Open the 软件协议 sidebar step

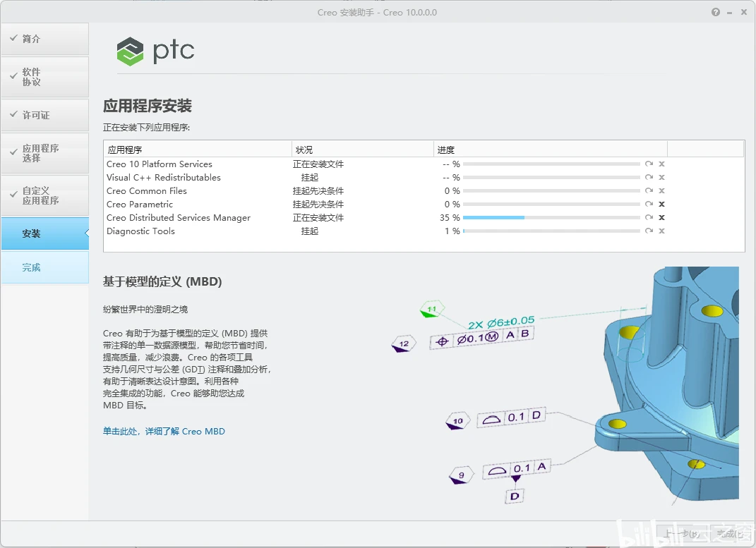45,77
